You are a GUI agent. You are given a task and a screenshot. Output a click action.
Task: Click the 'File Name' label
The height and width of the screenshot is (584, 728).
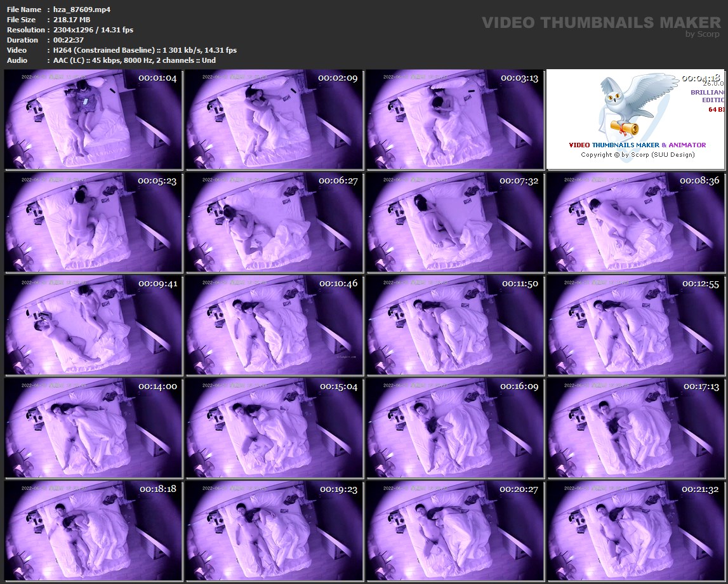coord(24,10)
